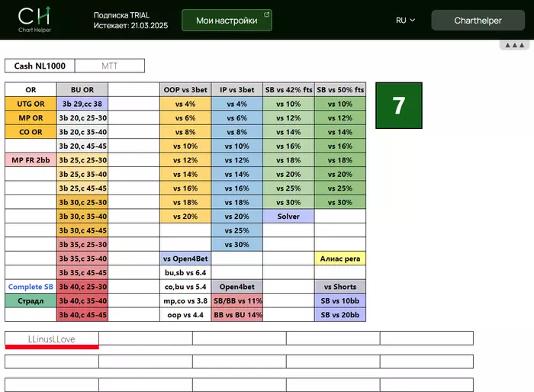Select the green number 7 tile
The width and height of the screenshot is (534, 392).
coord(398,105)
